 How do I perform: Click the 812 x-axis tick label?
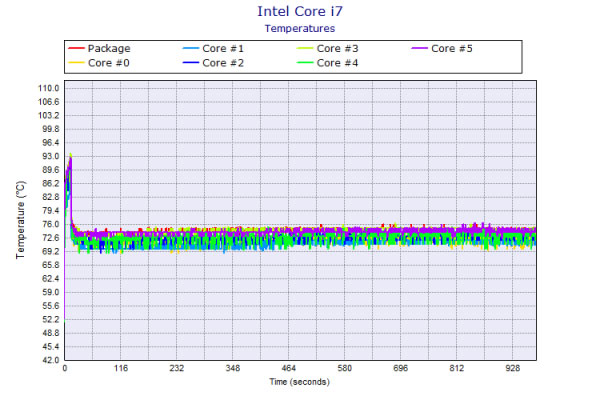tap(457, 368)
